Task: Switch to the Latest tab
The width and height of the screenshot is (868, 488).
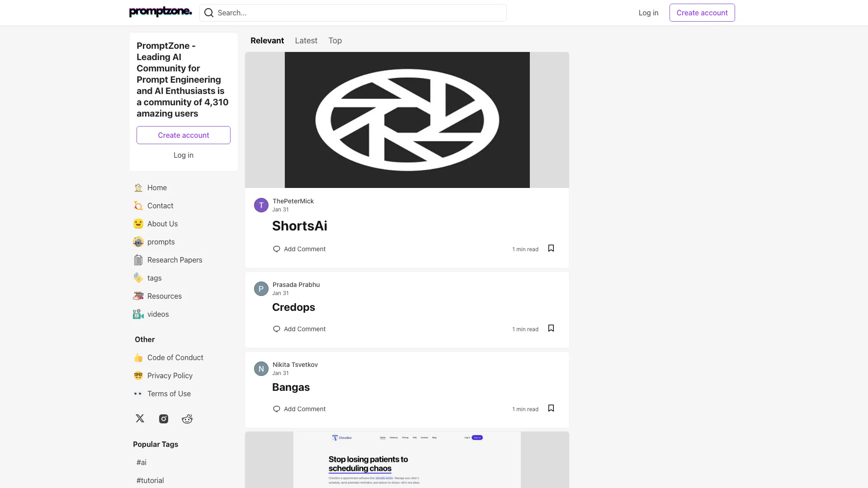Action: point(306,41)
